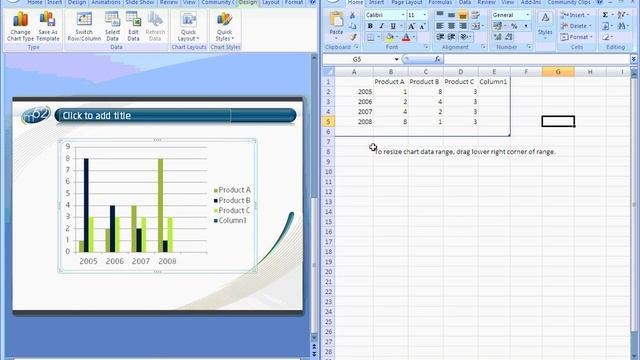640x360 pixels.
Task: Open the Calibri font name dropdown
Action: 403,15
